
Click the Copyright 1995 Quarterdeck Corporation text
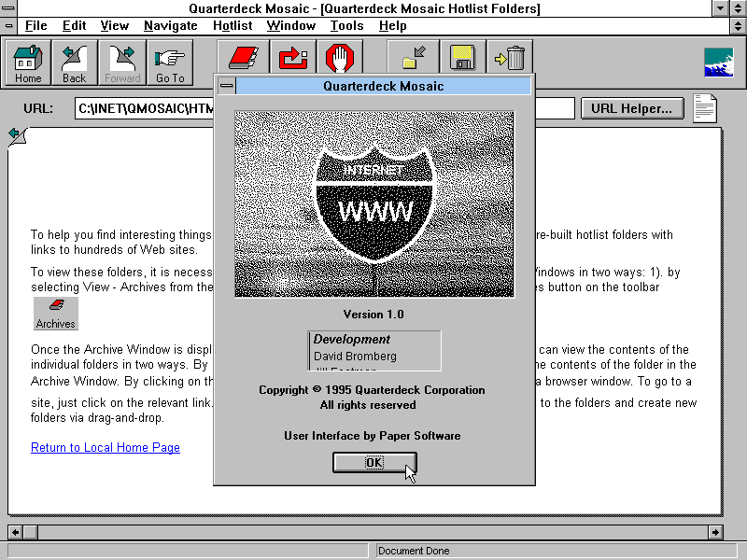point(372,390)
